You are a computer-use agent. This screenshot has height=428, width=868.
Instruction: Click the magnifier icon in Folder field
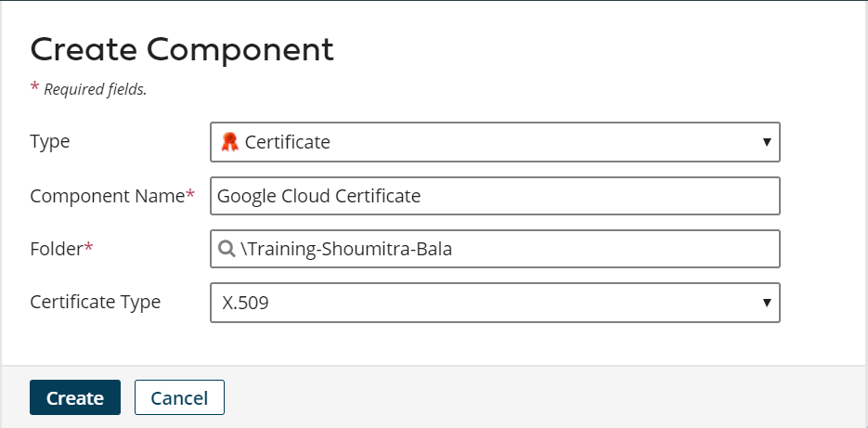coord(227,249)
